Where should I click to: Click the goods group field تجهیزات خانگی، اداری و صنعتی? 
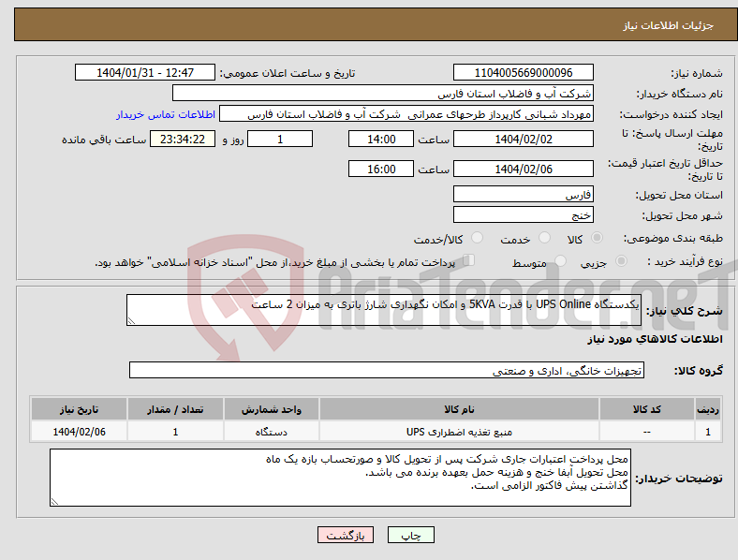[387, 370]
